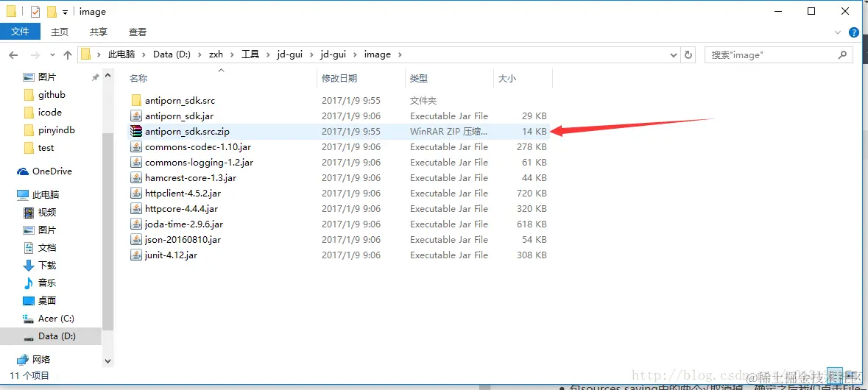
Task: Open the 文件 ribbon tab
Action: click(x=20, y=32)
